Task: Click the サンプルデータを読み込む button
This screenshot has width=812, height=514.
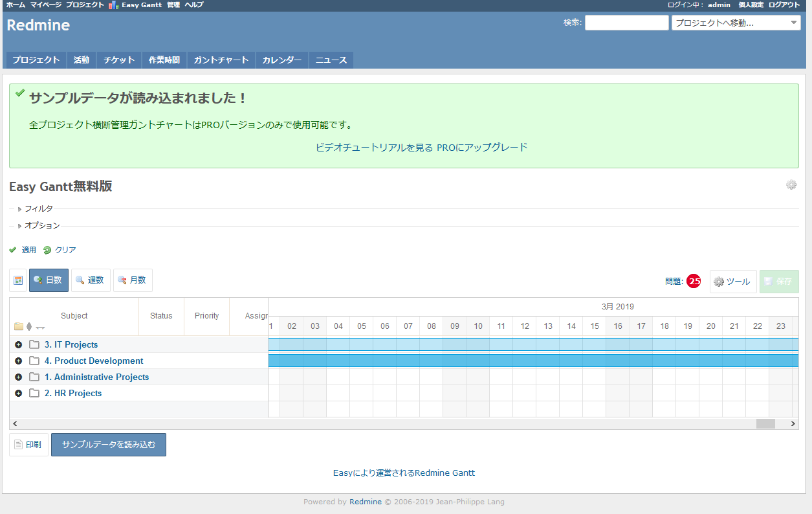Action: click(109, 445)
